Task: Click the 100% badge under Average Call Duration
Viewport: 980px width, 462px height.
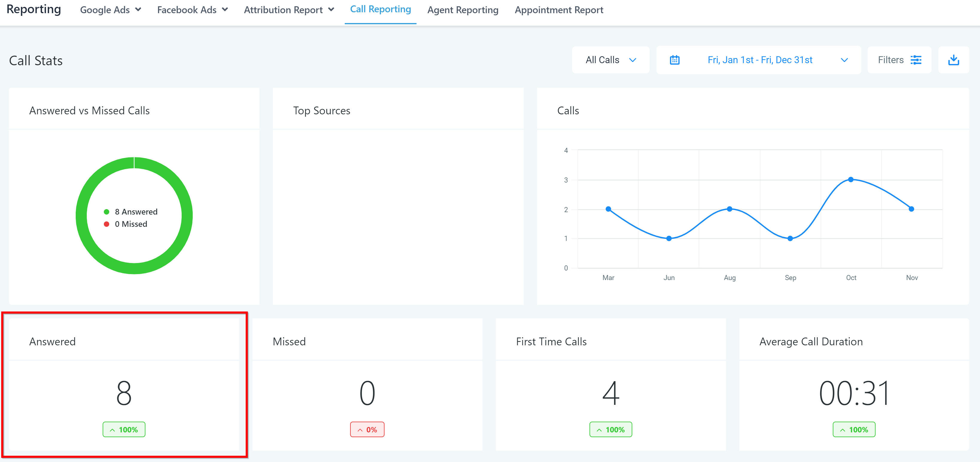Action: coord(854,430)
